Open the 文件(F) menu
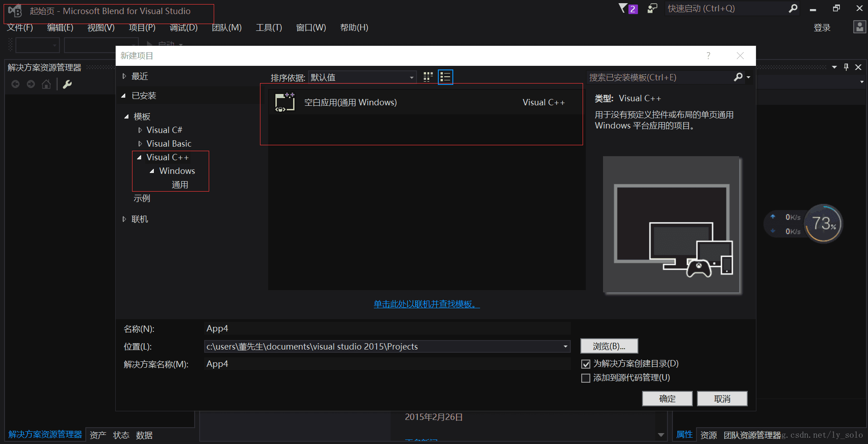The image size is (868, 444). pos(20,28)
